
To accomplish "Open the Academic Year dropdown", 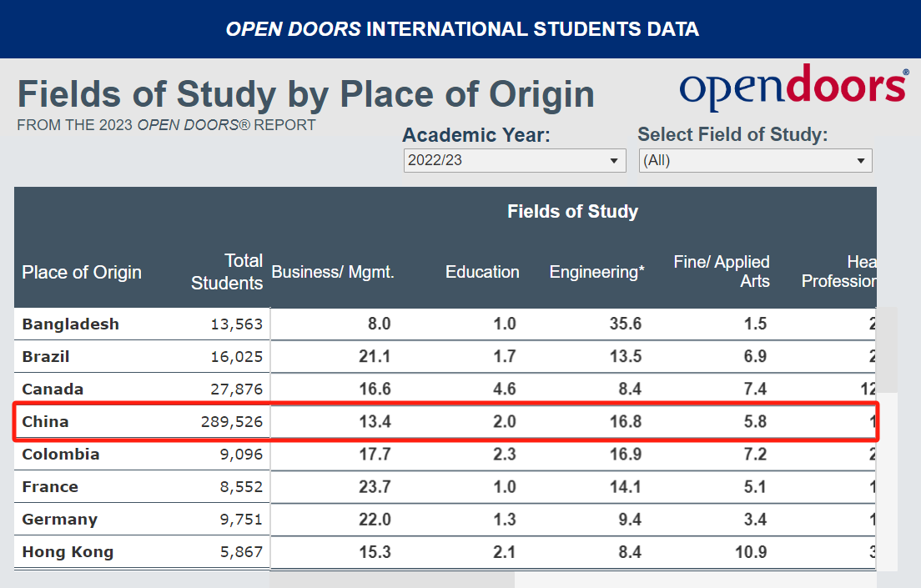I will pyautogui.click(x=515, y=160).
